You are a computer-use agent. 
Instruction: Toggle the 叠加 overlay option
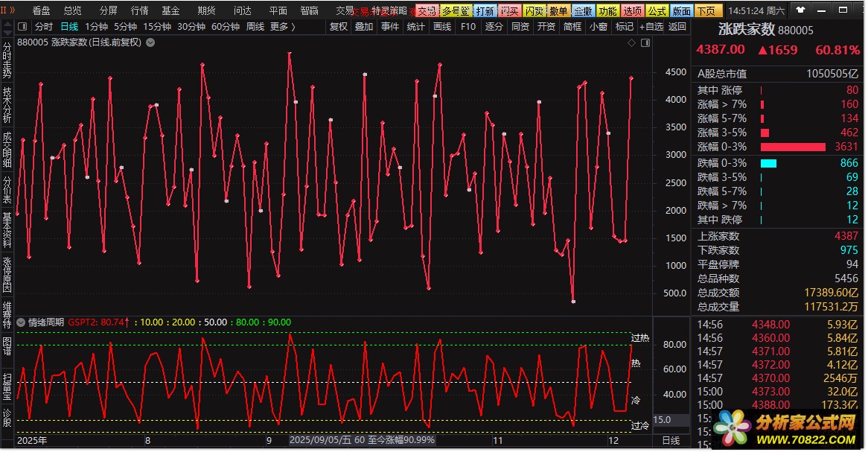click(363, 27)
